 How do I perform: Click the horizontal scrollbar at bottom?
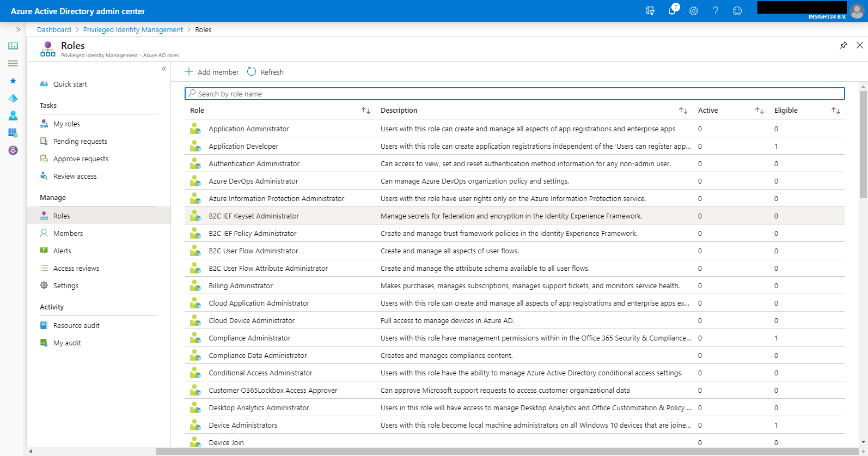508,451
